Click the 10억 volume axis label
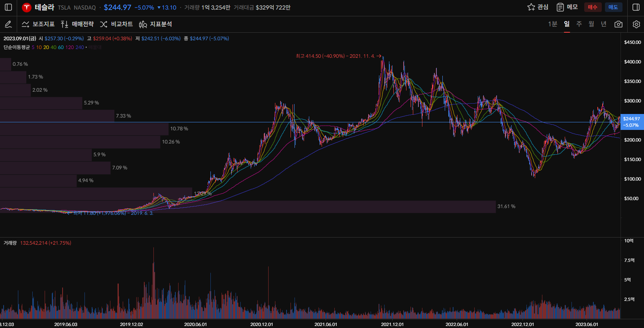The width and height of the screenshot is (644, 328). tap(629, 241)
